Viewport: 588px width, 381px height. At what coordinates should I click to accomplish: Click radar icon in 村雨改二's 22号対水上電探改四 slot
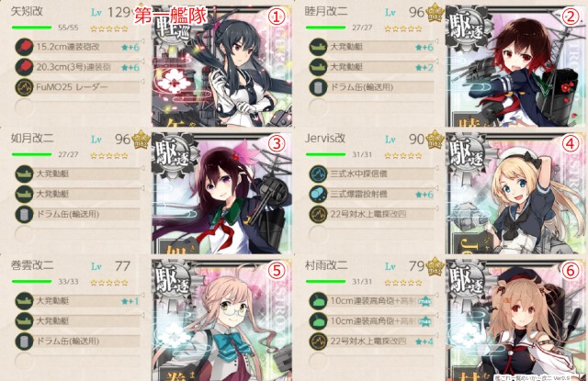[x=319, y=342]
